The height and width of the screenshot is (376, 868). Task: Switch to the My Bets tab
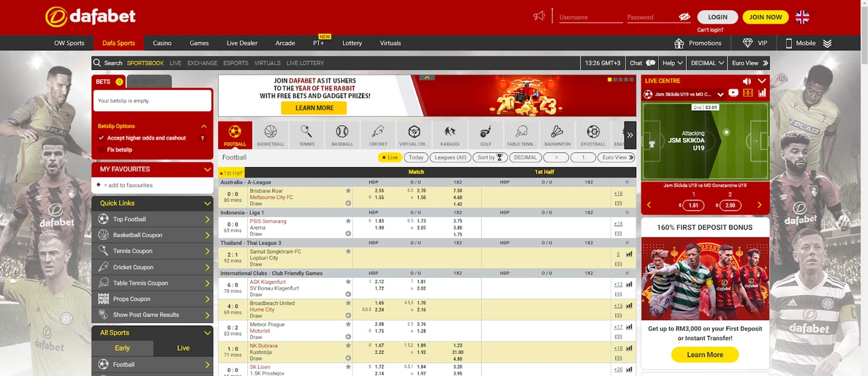pyautogui.click(x=149, y=82)
